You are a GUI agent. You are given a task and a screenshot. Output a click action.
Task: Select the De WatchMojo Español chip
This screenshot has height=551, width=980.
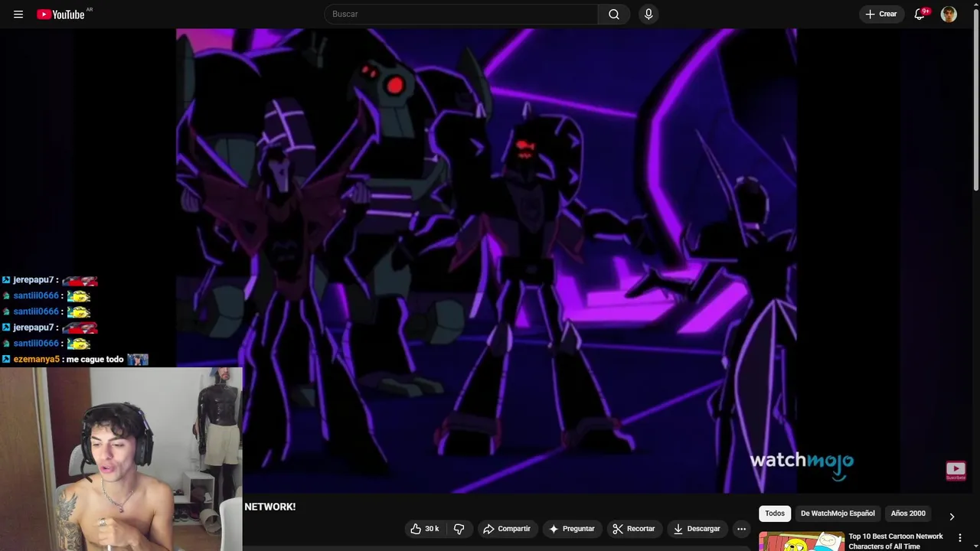click(838, 514)
